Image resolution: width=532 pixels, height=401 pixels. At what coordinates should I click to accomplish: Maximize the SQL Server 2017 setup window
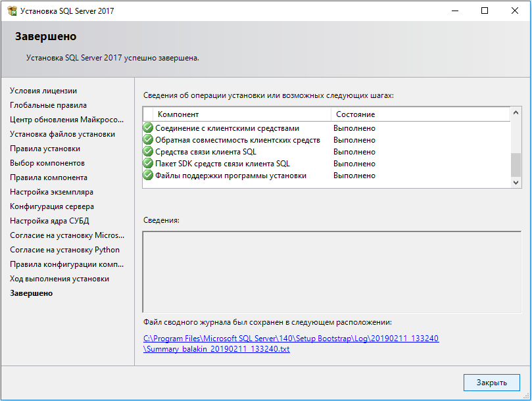[485, 11]
